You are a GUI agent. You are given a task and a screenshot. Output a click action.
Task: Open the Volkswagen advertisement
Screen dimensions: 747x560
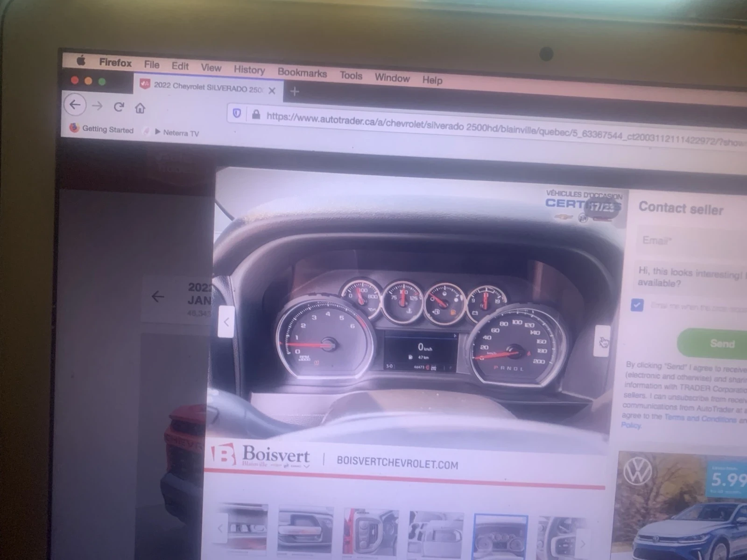click(683, 505)
